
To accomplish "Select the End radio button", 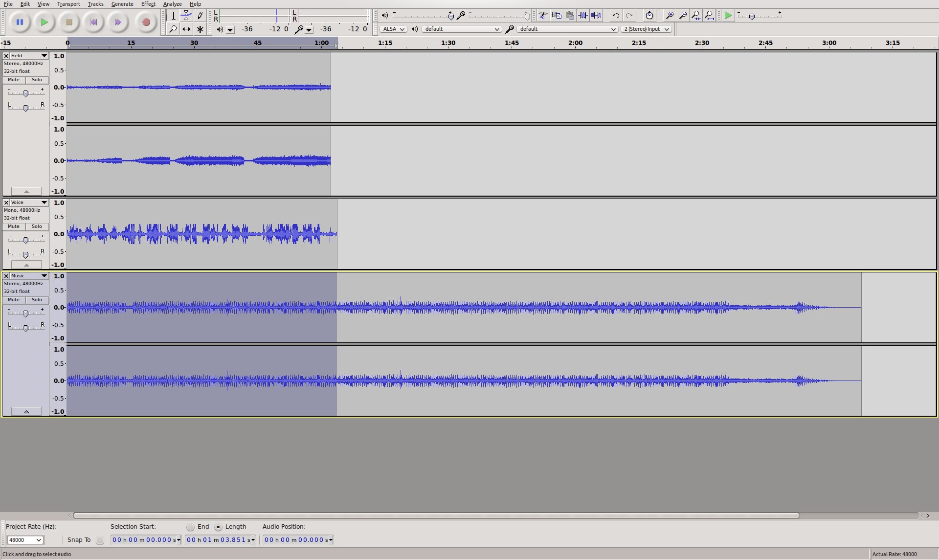I will (190, 527).
